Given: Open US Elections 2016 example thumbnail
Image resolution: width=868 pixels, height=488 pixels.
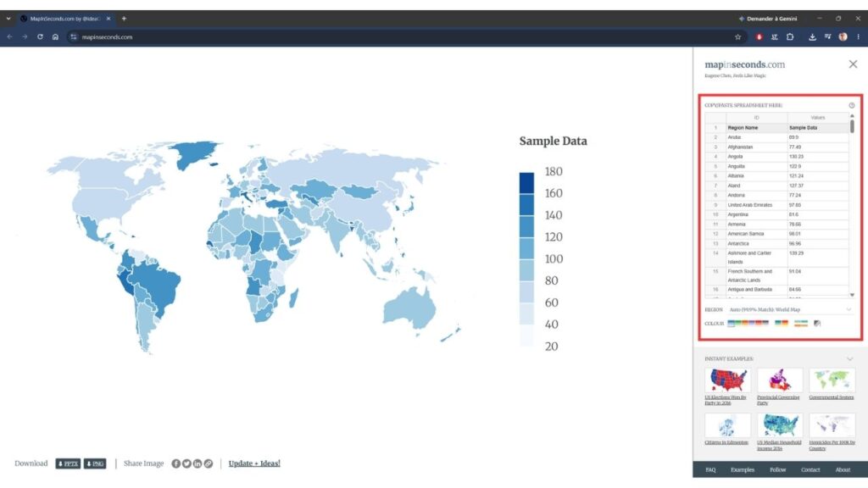Looking at the screenshot, I should click(x=727, y=380).
